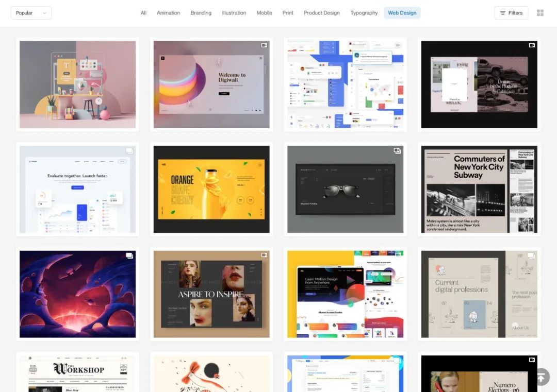Click video icon on Down by the Hudson shot

coord(532,45)
